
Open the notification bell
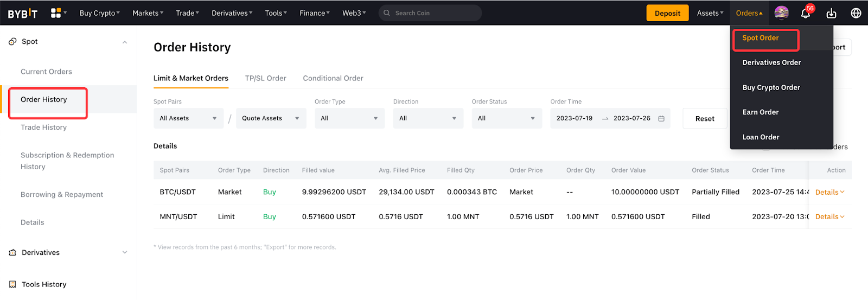tap(806, 14)
